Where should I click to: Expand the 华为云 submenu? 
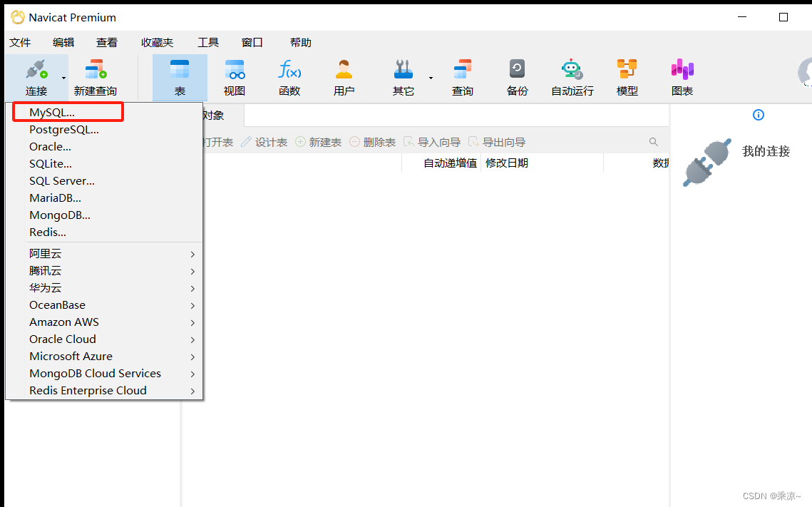(104, 288)
